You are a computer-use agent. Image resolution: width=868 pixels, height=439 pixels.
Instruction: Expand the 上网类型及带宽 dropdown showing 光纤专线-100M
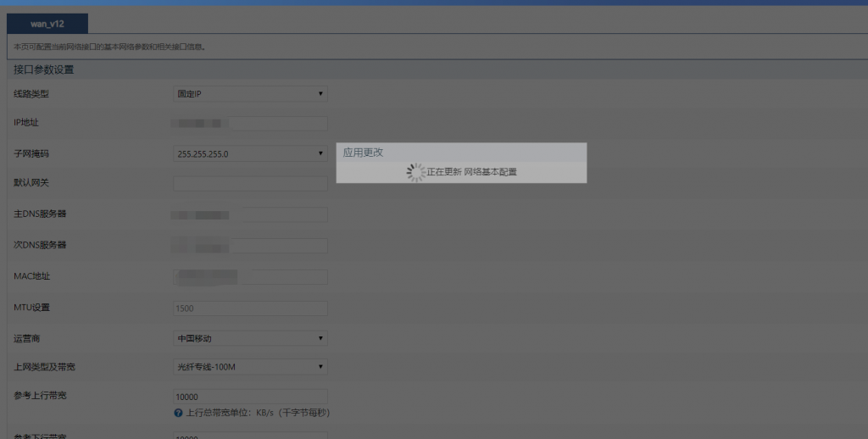coord(250,367)
